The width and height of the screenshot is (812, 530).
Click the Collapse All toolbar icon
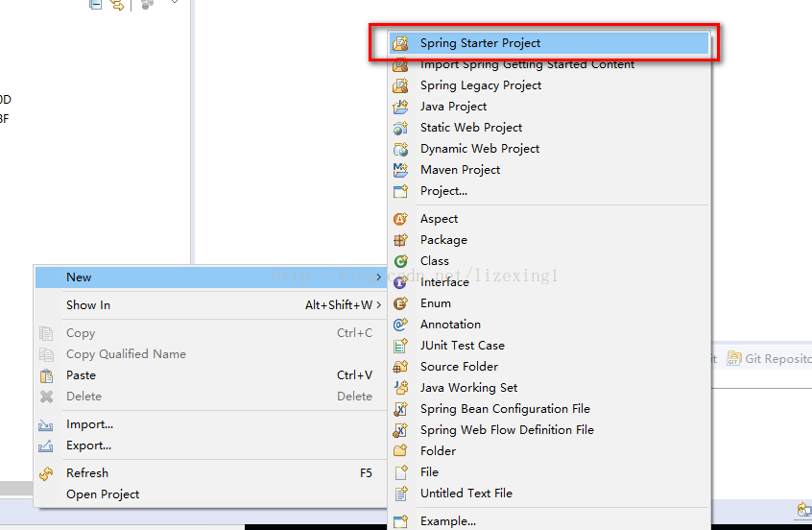click(95, 5)
